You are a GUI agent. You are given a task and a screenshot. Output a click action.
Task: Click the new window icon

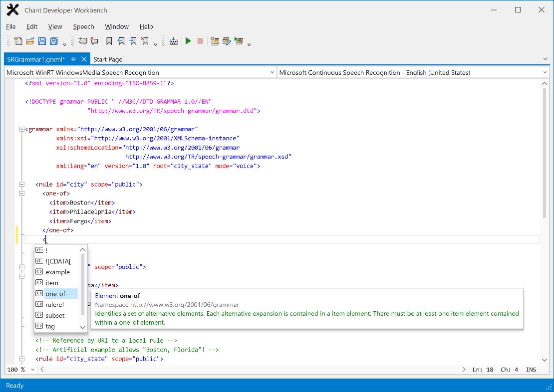click(215, 41)
